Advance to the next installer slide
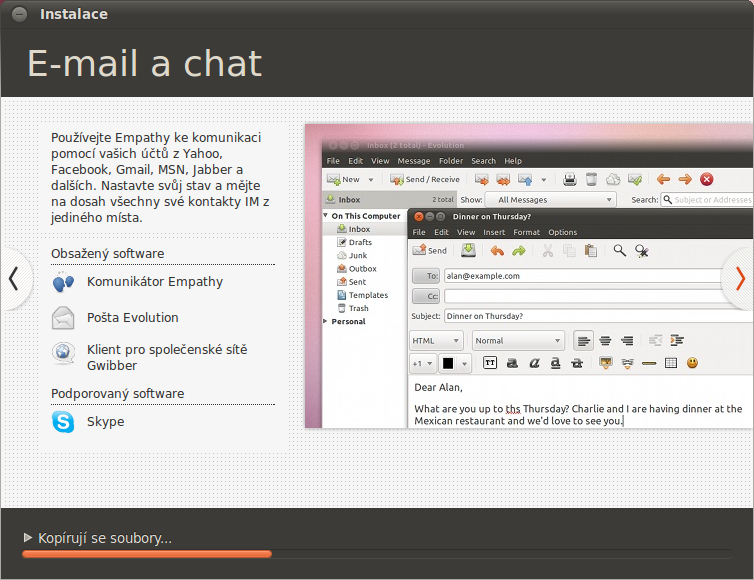754x580 pixels. (740, 278)
